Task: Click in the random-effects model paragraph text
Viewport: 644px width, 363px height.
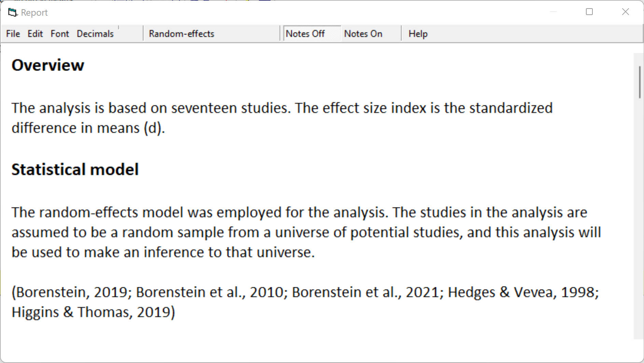Action: point(273,232)
